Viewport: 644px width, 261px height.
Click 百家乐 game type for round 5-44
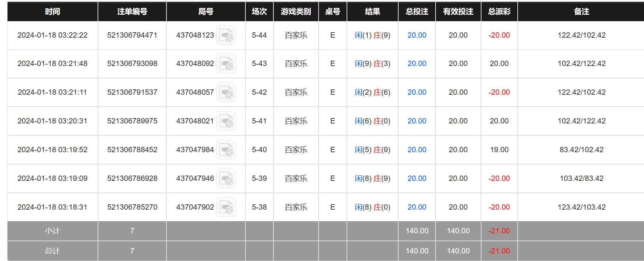[x=296, y=35]
